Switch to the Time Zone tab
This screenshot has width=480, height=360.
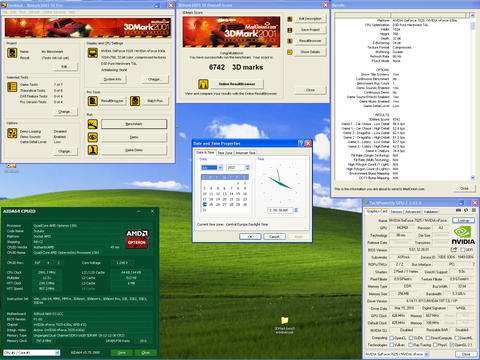tap(225, 153)
